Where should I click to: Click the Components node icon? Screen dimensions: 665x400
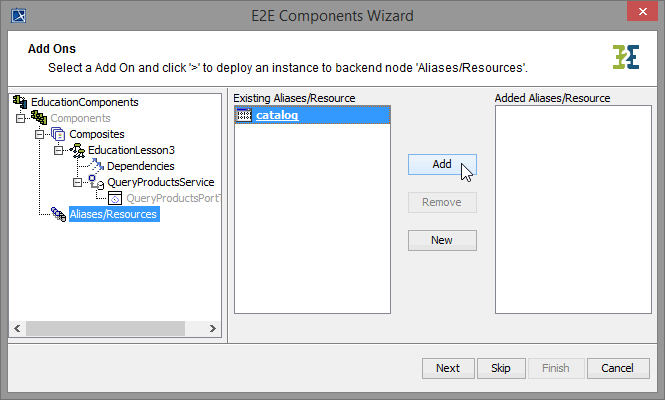point(39,118)
